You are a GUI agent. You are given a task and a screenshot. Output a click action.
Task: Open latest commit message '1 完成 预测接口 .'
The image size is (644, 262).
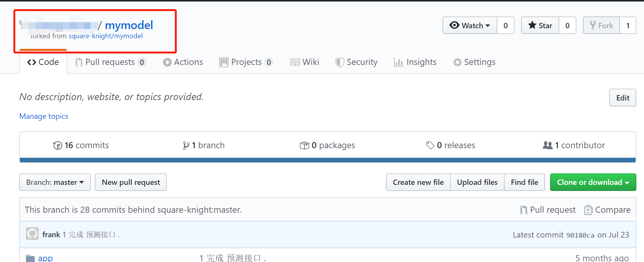91,235
